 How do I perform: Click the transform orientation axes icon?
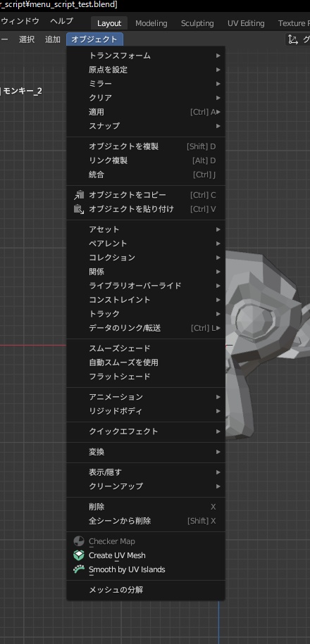(292, 39)
